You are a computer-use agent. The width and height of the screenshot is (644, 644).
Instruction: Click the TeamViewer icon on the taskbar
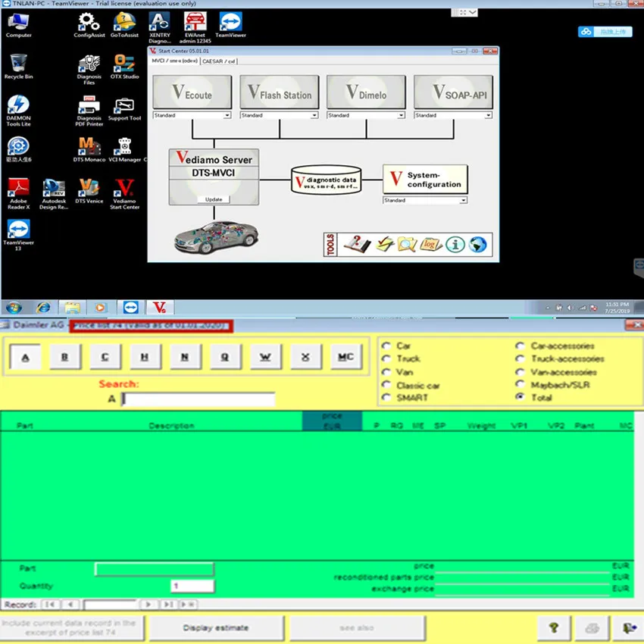pos(131,307)
